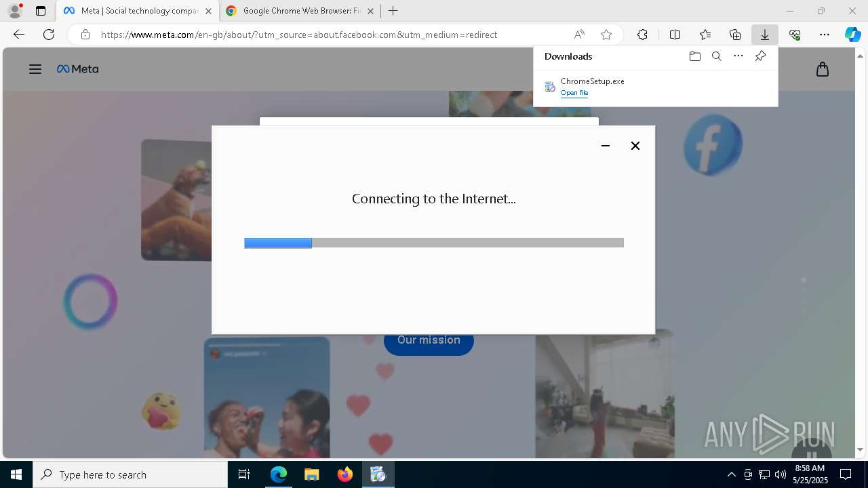Close the Chrome installer dialog
868x488 pixels.
(635, 146)
